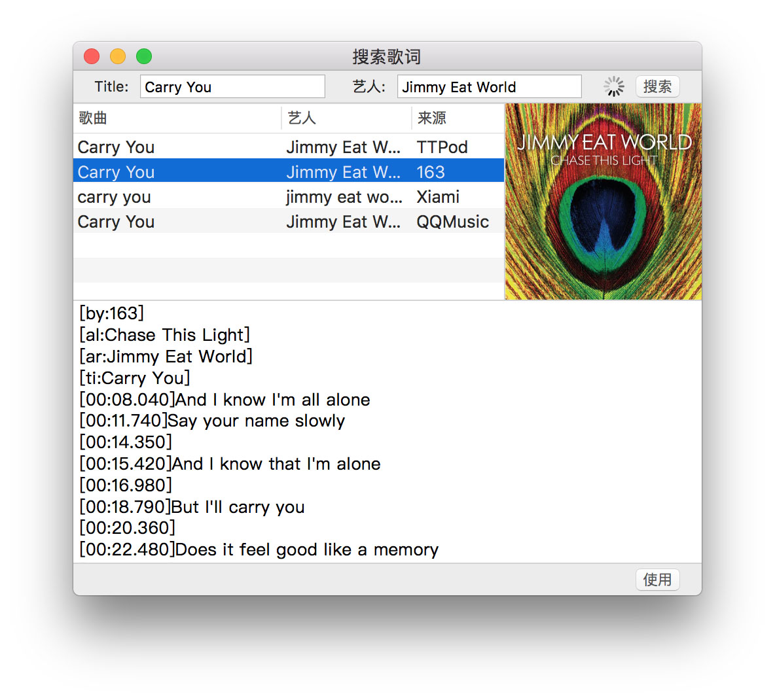Select the Carry You row from 163
The height and width of the screenshot is (700, 775).
coord(289,171)
